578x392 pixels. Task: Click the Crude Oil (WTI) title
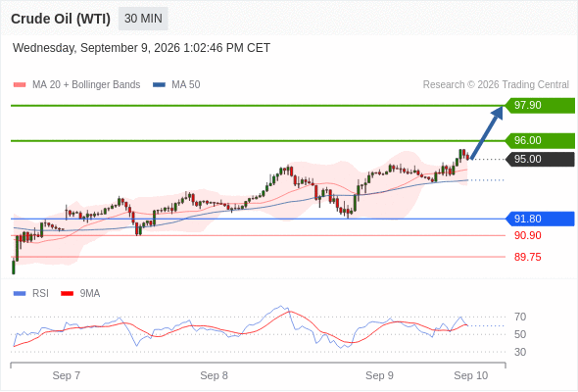61,19
